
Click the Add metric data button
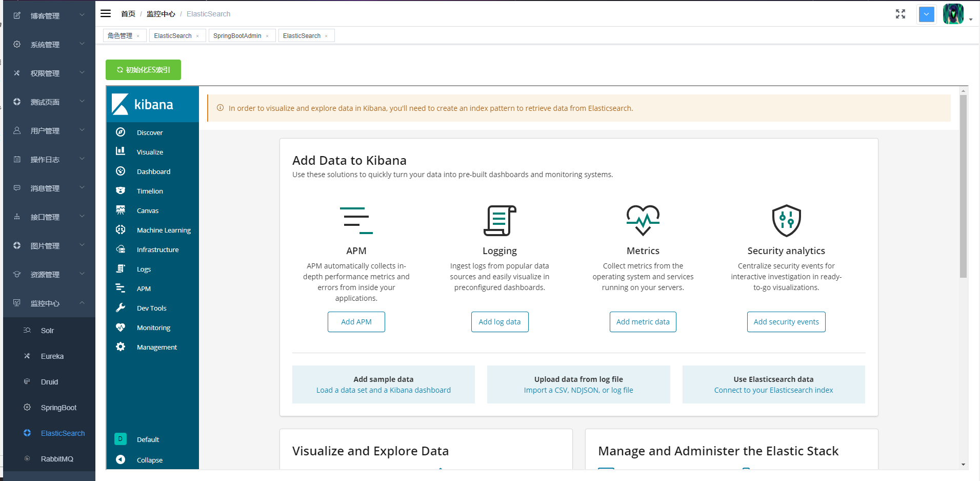point(643,322)
